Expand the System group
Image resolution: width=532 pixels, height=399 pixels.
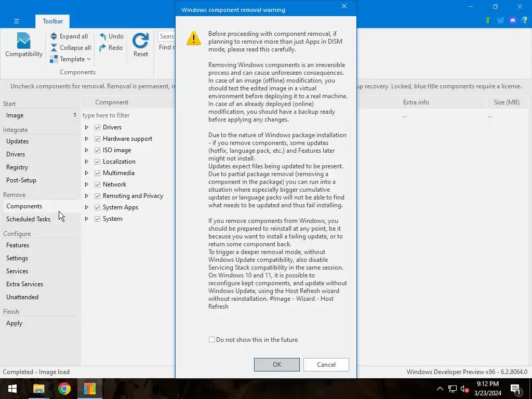pyautogui.click(x=87, y=219)
